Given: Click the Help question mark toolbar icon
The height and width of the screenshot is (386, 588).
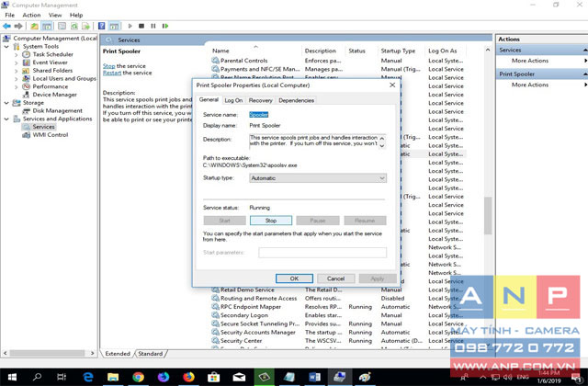Looking at the screenshot, I should [102, 26].
